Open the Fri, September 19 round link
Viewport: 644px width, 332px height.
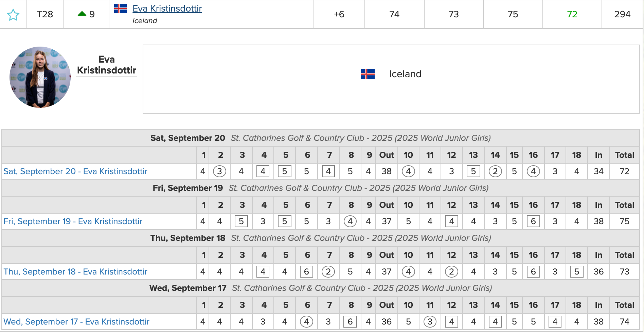click(73, 221)
